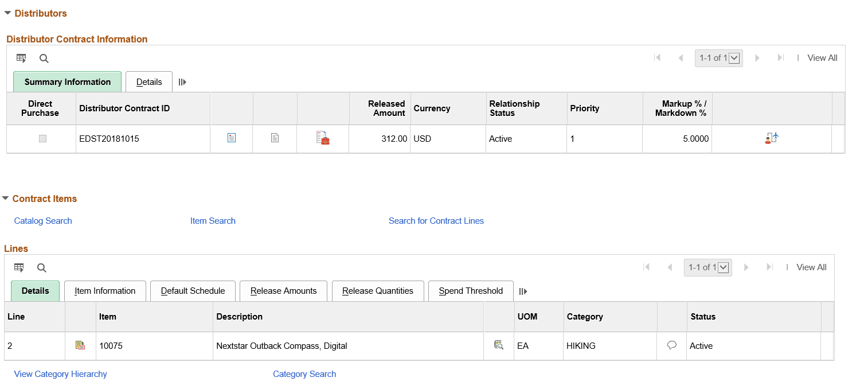This screenshot has height=389, width=868.
Task: Open the line details icon beside Line 2
Action: click(x=81, y=345)
